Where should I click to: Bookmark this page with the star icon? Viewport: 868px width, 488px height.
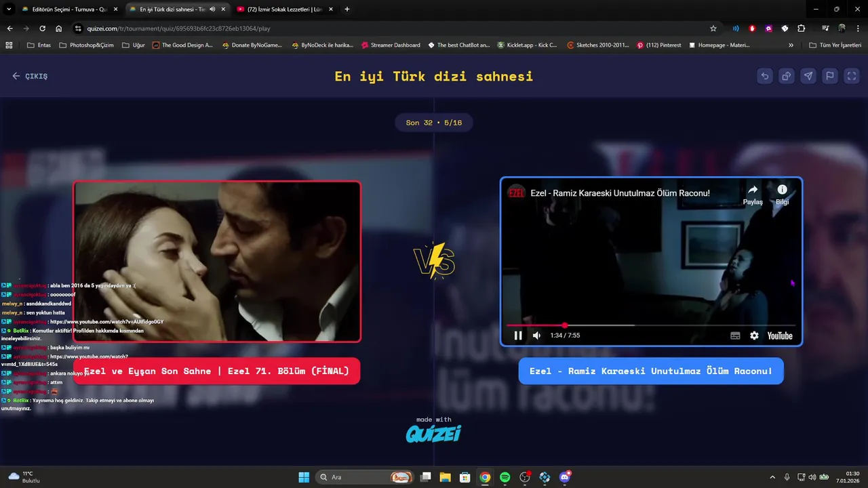[713, 28]
